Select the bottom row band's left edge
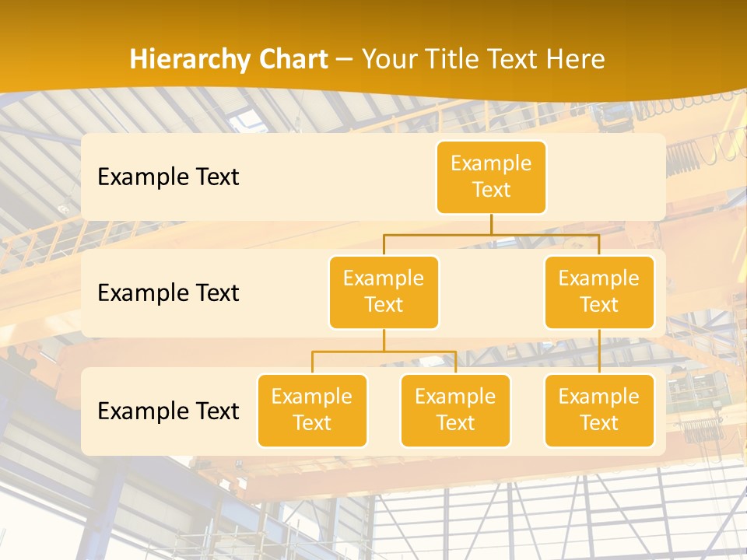The height and width of the screenshot is (560, 747). click(x=88, y=411)
